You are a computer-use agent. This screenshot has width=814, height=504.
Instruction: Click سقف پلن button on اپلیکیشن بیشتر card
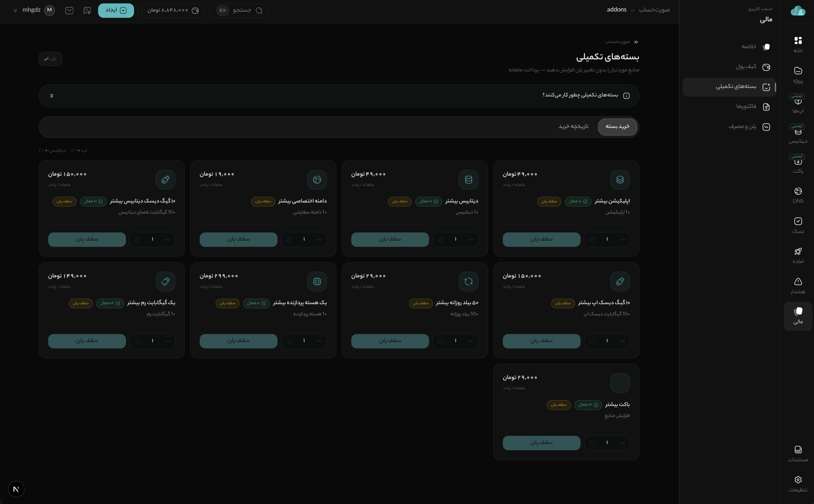[x=541, y=239]
